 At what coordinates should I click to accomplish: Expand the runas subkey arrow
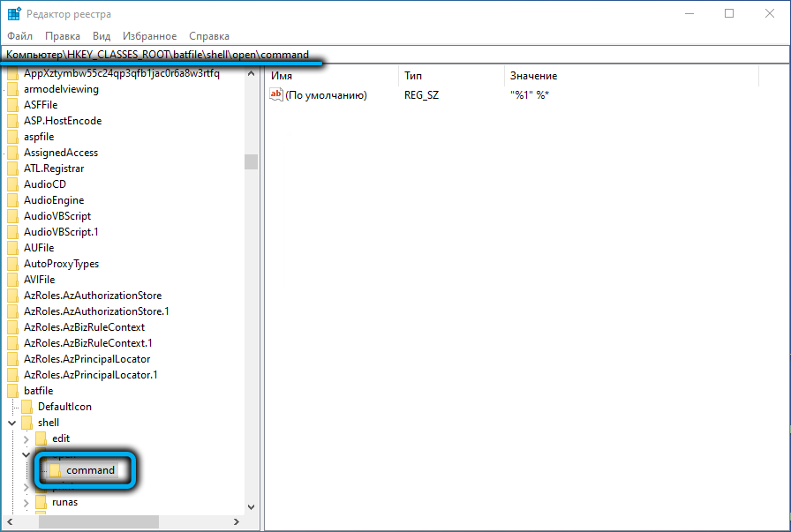click(x=26, y=502)
